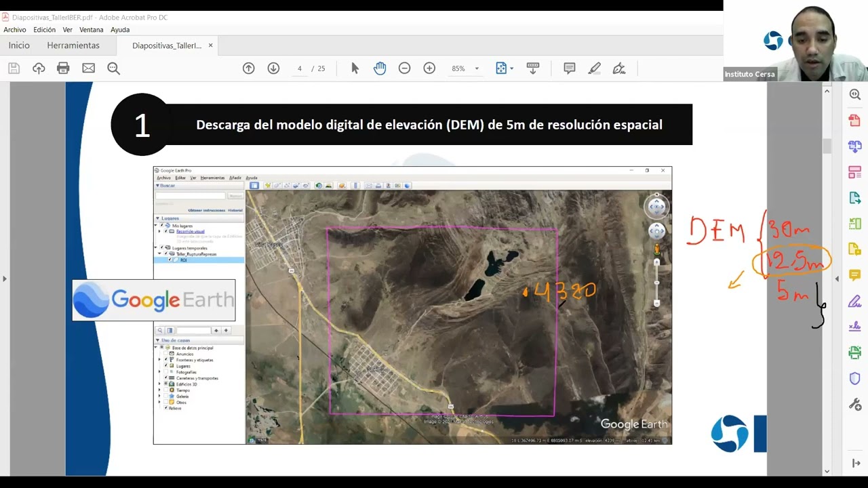Zoom out with the minus icon

[404, 68]
